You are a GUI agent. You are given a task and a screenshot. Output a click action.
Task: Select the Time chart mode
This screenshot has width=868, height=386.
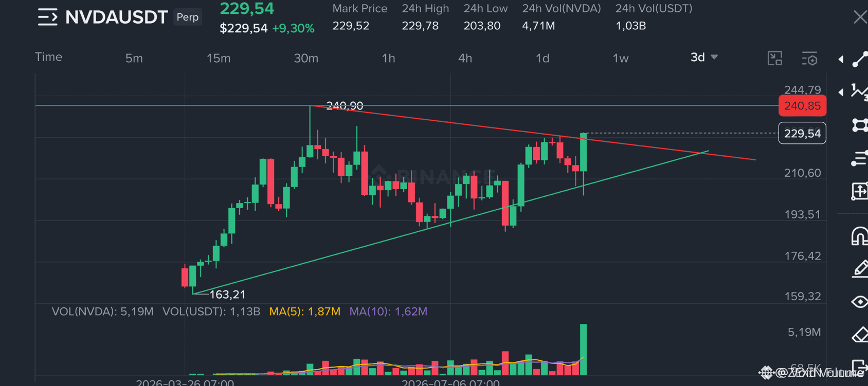click(x=48, y=57)
